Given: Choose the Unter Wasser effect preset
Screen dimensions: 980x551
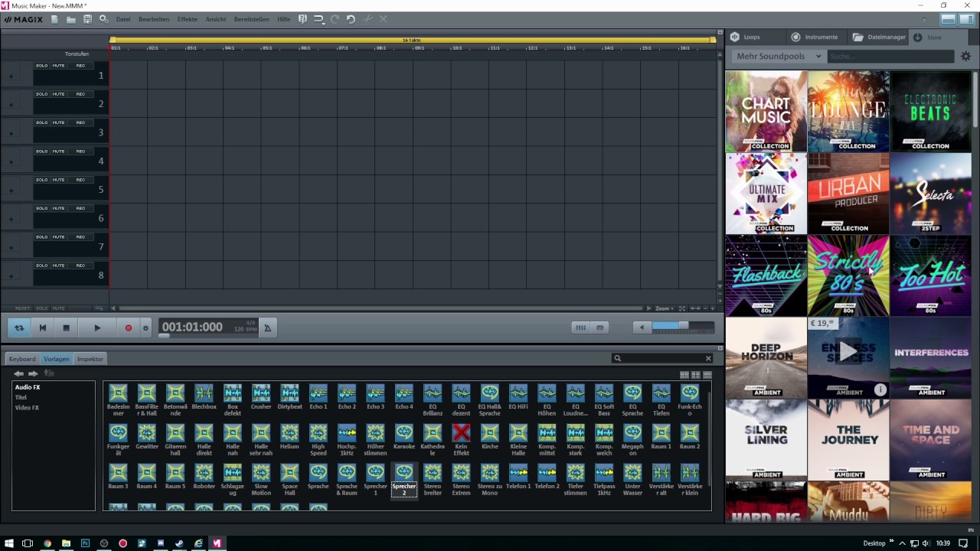Looking at the screenshot, I should point(632,480).
